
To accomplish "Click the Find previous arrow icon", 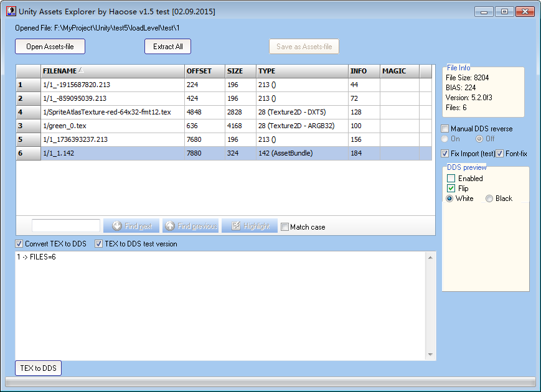I will pyautogui.click(x=170, y=226).
